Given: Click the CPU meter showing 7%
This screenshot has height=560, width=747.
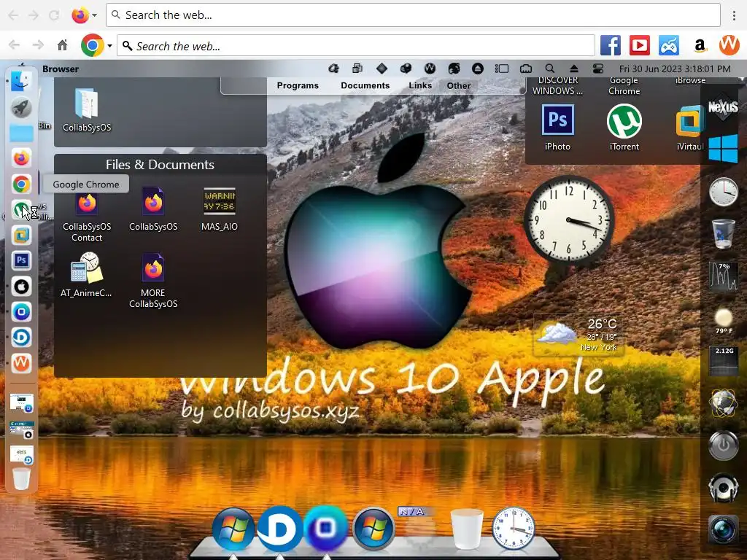Looking at the screenshot, I should tap(723, 276).
